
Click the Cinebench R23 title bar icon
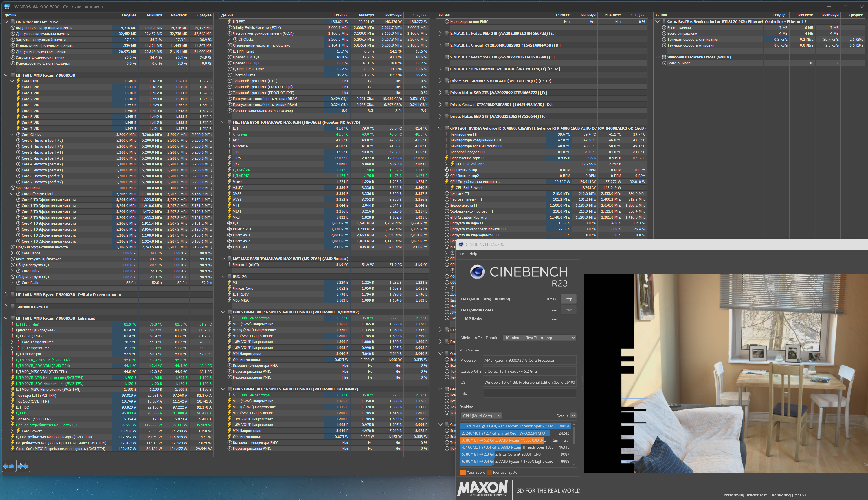coord(461,244)
